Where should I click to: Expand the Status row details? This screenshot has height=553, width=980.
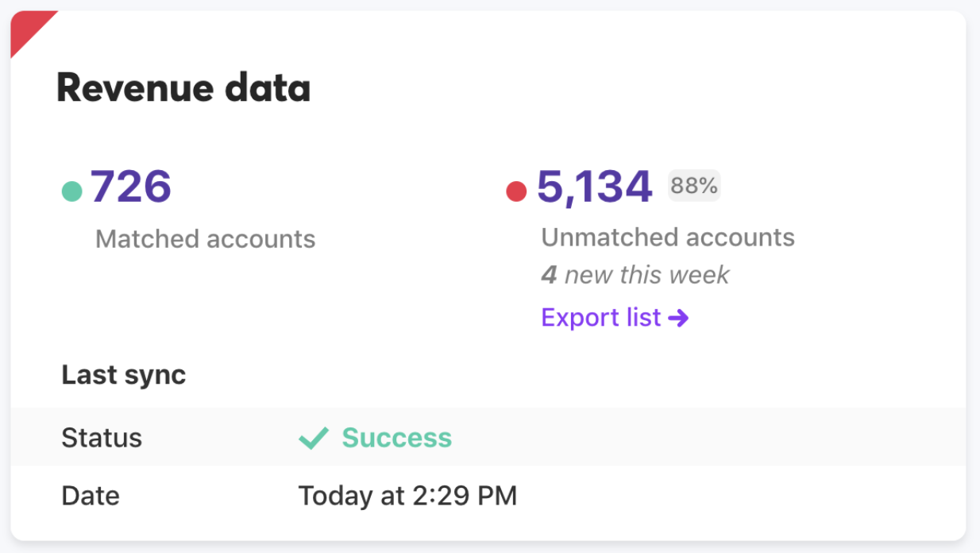[102, 437]
